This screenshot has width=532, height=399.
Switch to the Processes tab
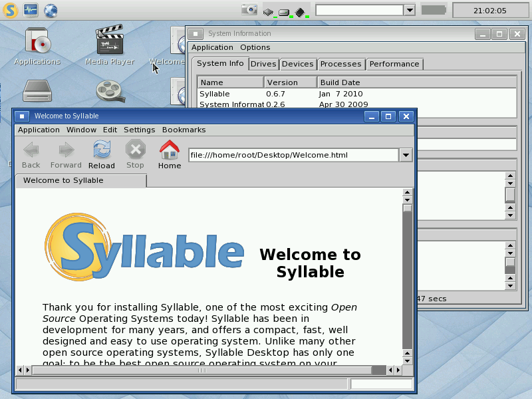coord(341,64)
